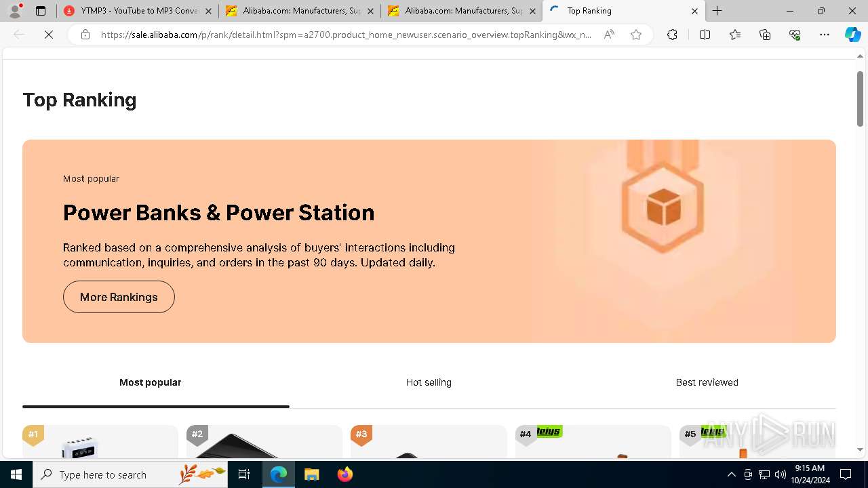The image size is (868, 488).
Task: Open the taskbar clock and date
Action: point(812,474)
